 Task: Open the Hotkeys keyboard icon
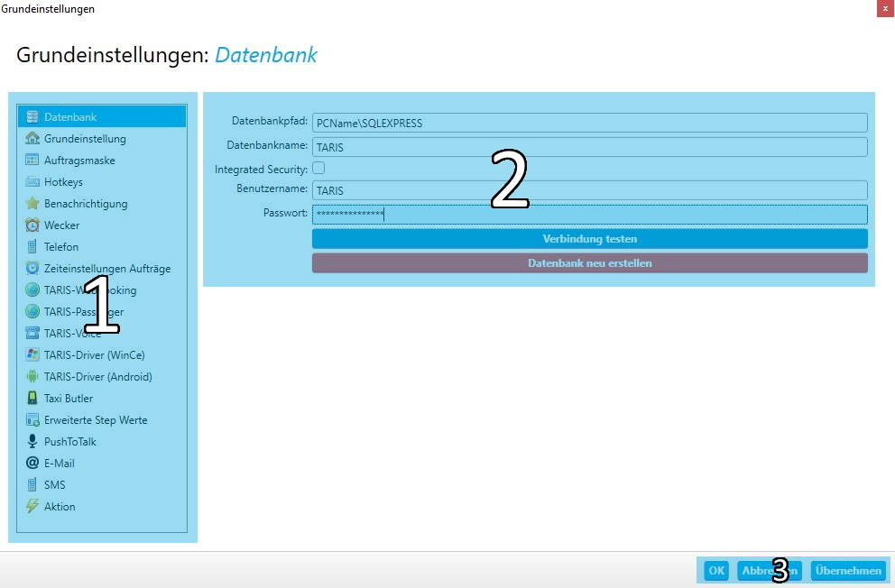pyautogui.click(x=32, y=182)
